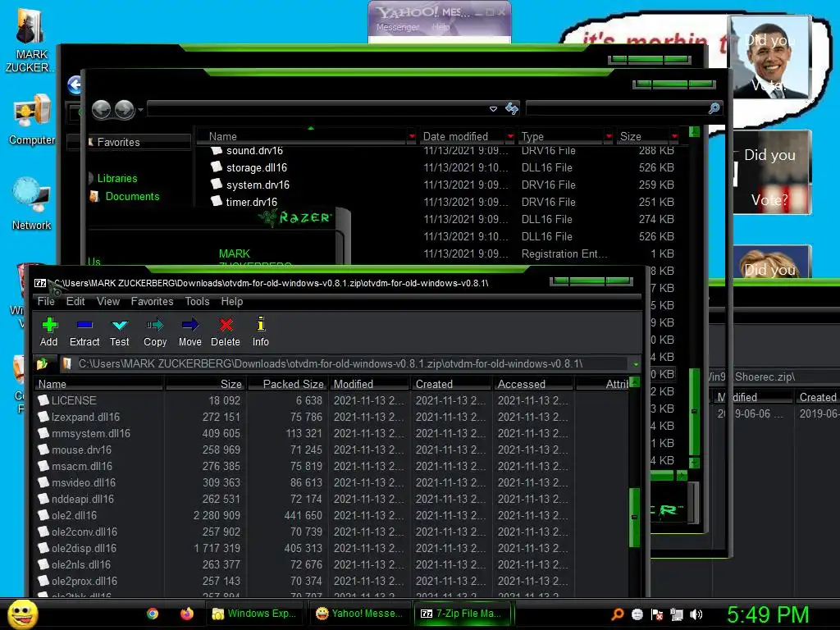The height and width of the screenshot is (630, 840).
Task: Open the View menu in 7-Zip
Action: click(108, 302)
